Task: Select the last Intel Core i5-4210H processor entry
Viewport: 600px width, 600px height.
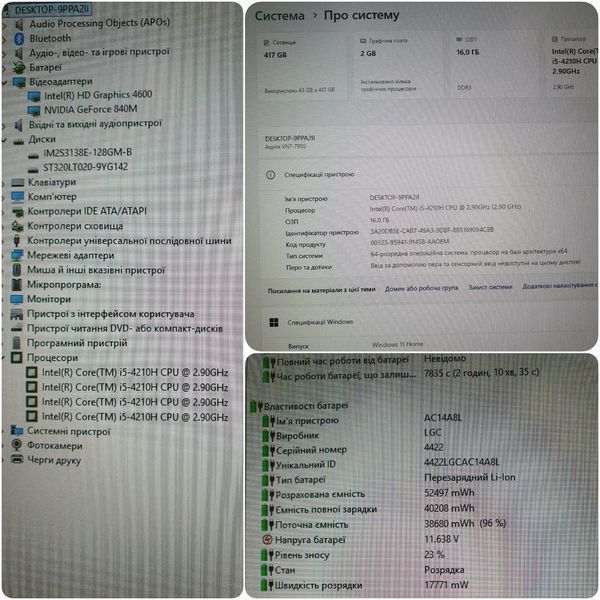Action: 135,416
